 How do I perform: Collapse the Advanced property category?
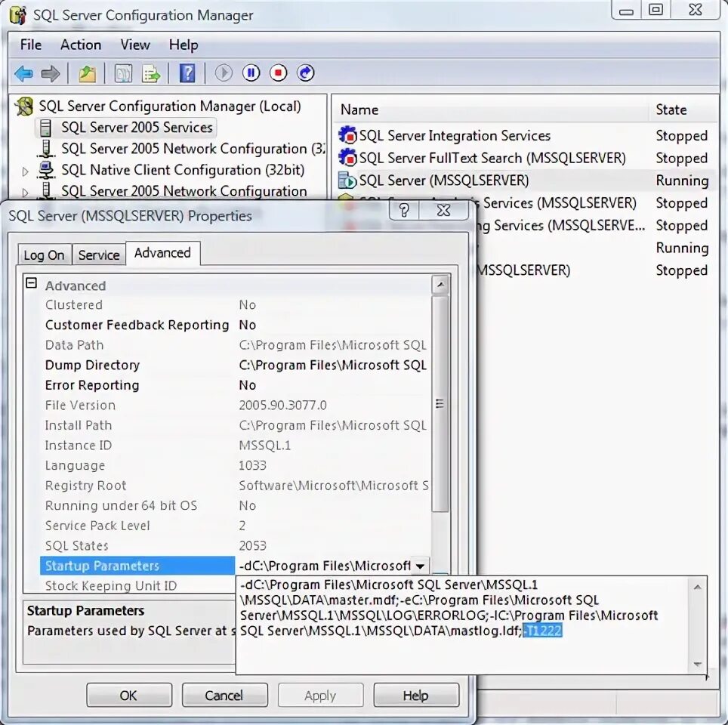click(x=31, y=283)
